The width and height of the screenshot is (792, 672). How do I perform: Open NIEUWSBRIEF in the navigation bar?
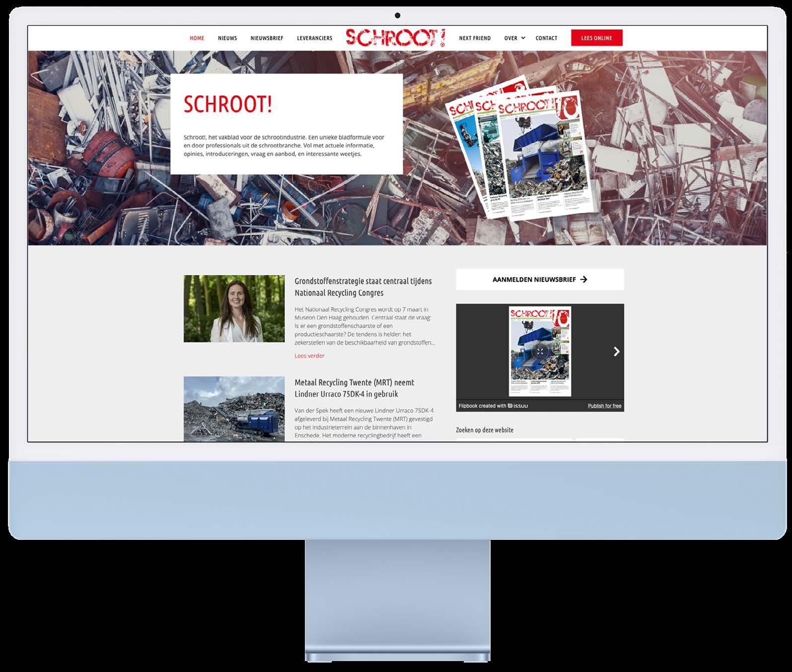pyautogui.click(x=267, y=38)
